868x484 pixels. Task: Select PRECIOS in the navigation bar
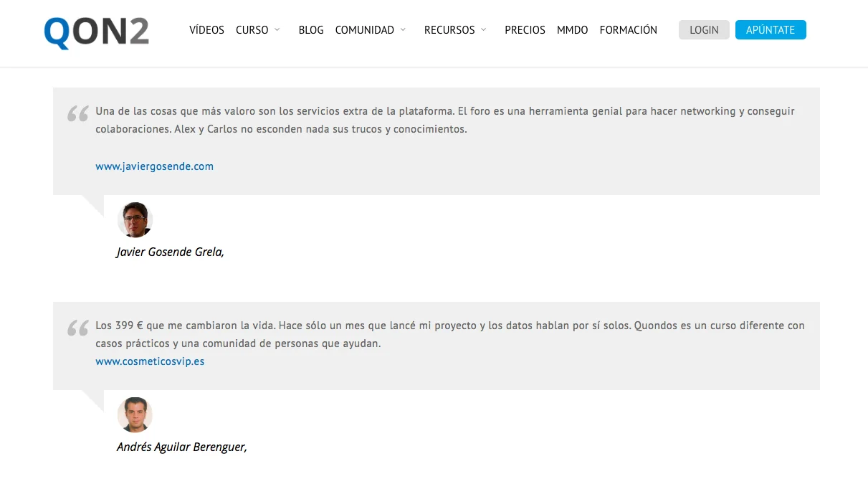[x=525, y=30]
